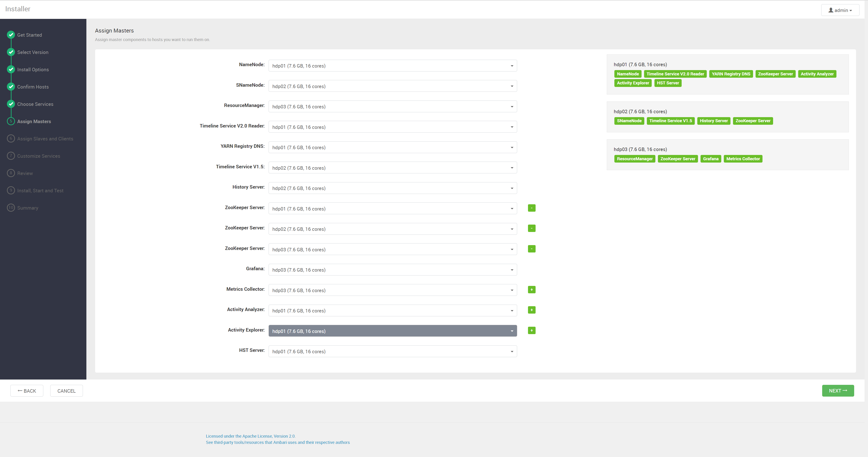Remove the hdp02 ZooKeeper Server row
This screenshot has height=457, width=868.
(531, 228)
